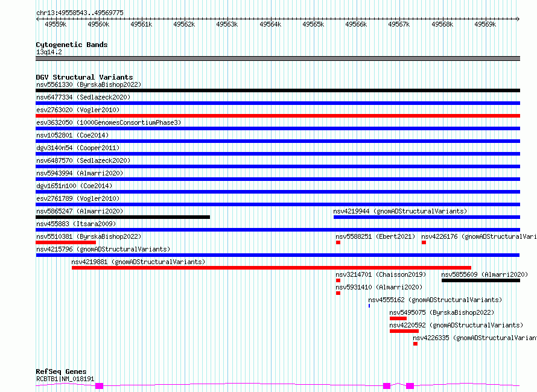Click the black nsv5865247 Almarri2020 bar

(x=122, y=217)
